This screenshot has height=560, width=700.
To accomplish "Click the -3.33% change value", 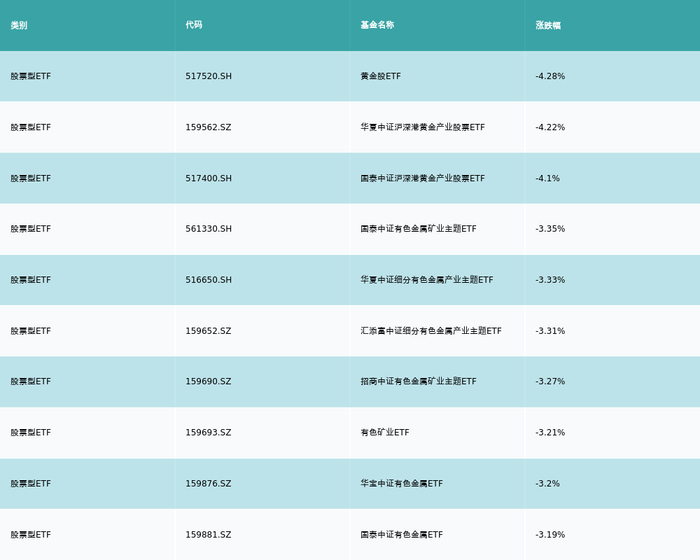I will [550, 280].
